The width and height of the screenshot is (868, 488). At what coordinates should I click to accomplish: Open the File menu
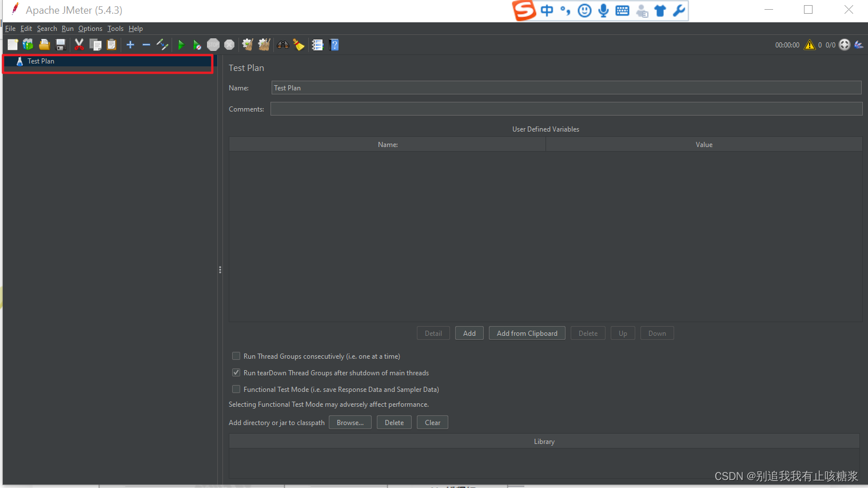click(x=10, y=29)
